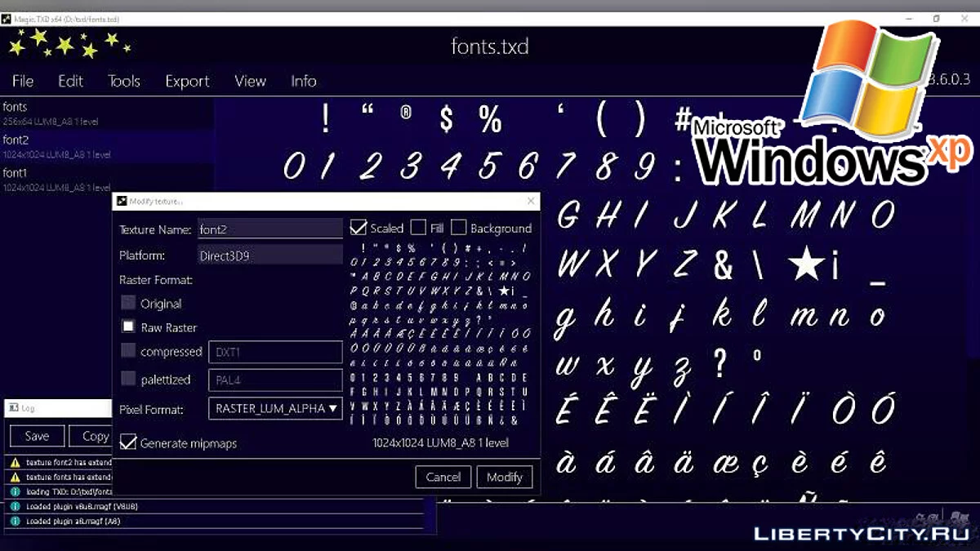Viewport: 980px width, 551px height.
Task: Open the RASTER_LUM_ALPHA pixel format dropdown
Action: [275, 408]
